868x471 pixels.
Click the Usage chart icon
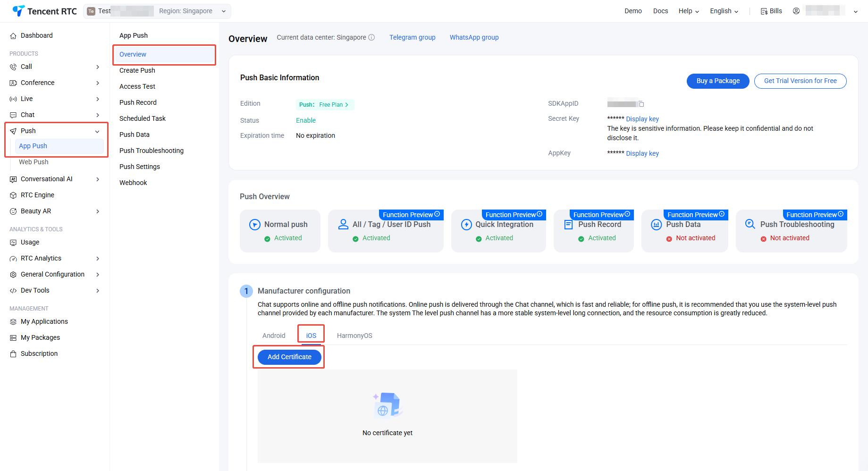pos(13,243)
